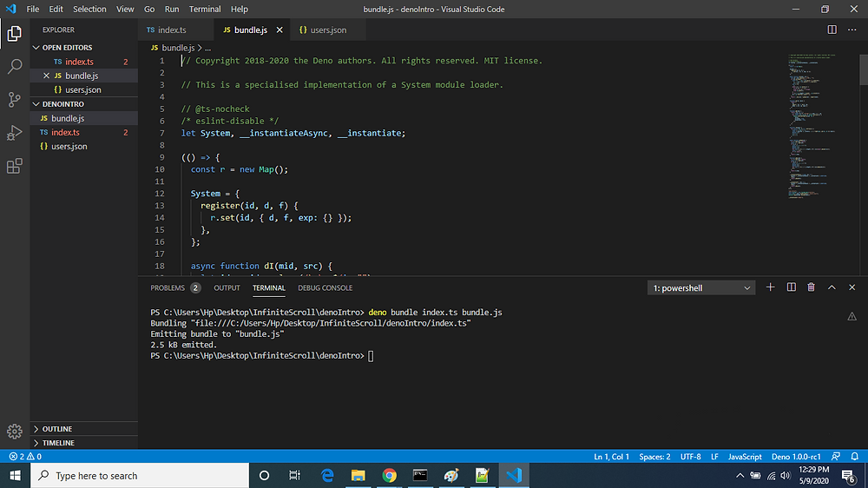Open the View menu
This screenshot has width=868, height=488.
(x=125, y=9)
